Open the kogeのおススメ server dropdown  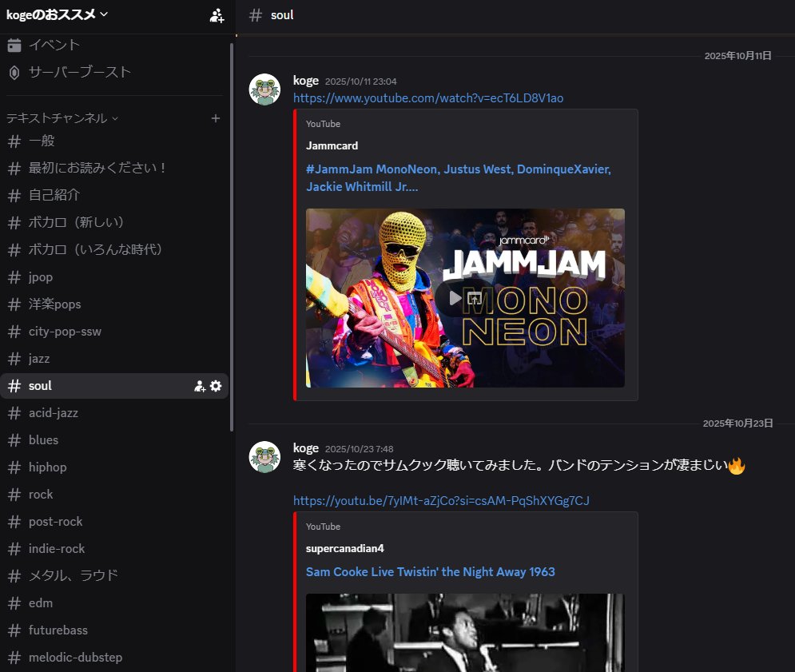[x=56, y=14]
